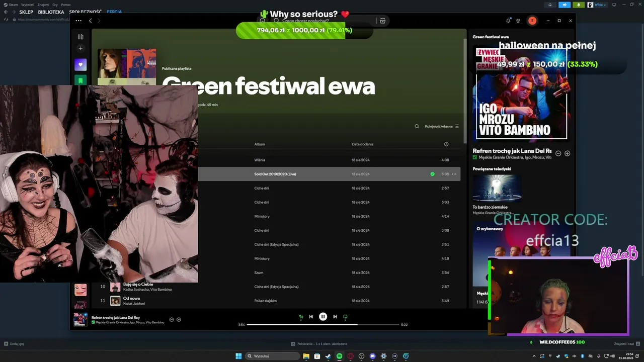Search within the playlist using magnifier icon
Viewport: 644px width, 362px height.
417,126
